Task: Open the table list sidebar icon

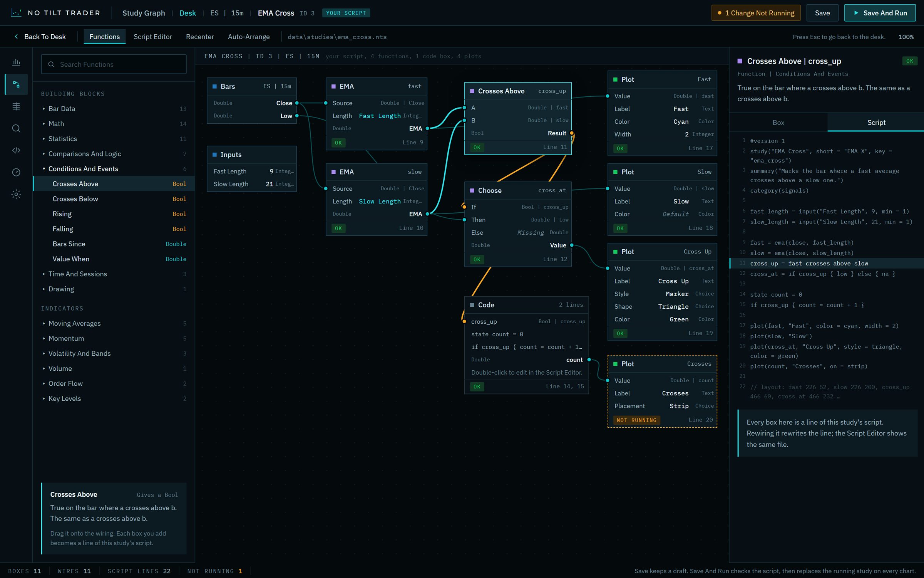Action: pyautogui.click(x=16, y=106)
